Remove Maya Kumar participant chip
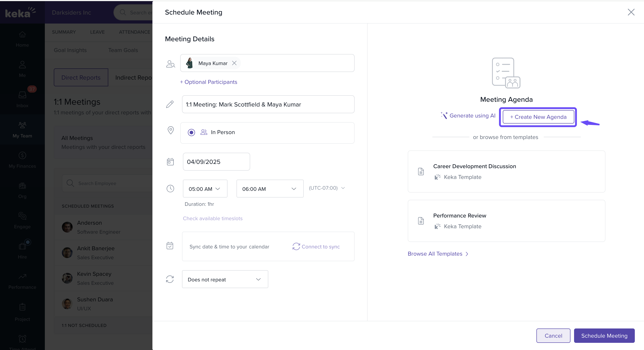This screenshot has height=350, width=644. [x=234, y=63]
